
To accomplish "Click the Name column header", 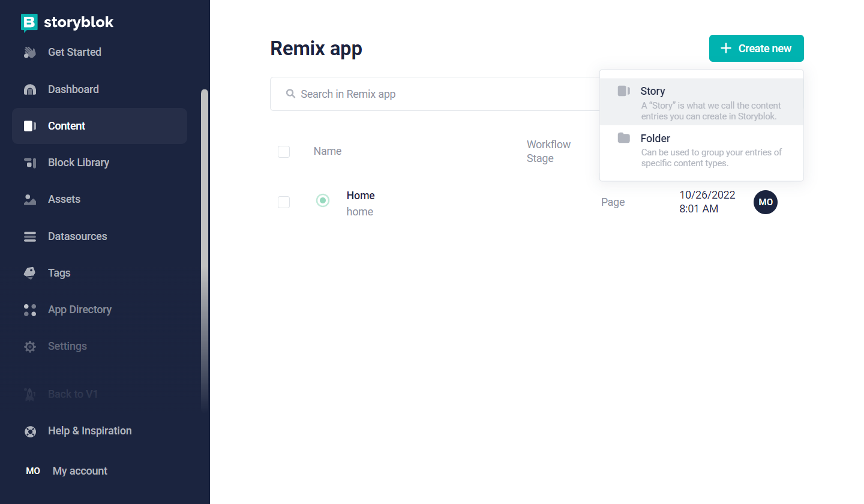I will (x=328, y=151).
